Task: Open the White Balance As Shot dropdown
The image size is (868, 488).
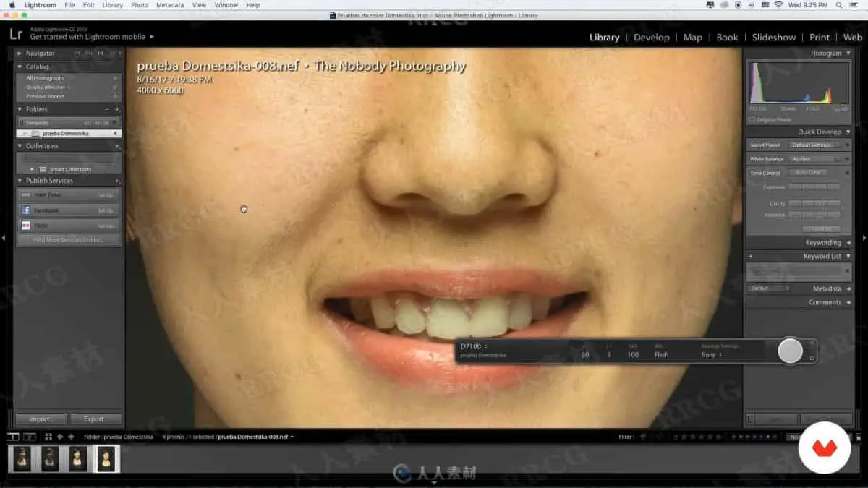Action: click(815, 159)
